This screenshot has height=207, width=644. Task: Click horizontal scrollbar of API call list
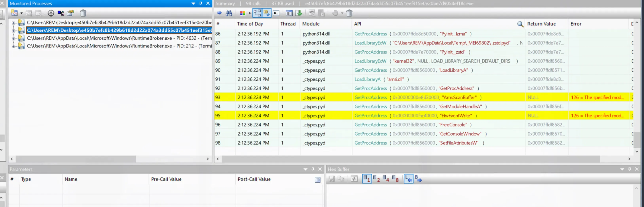pos(411,159)
